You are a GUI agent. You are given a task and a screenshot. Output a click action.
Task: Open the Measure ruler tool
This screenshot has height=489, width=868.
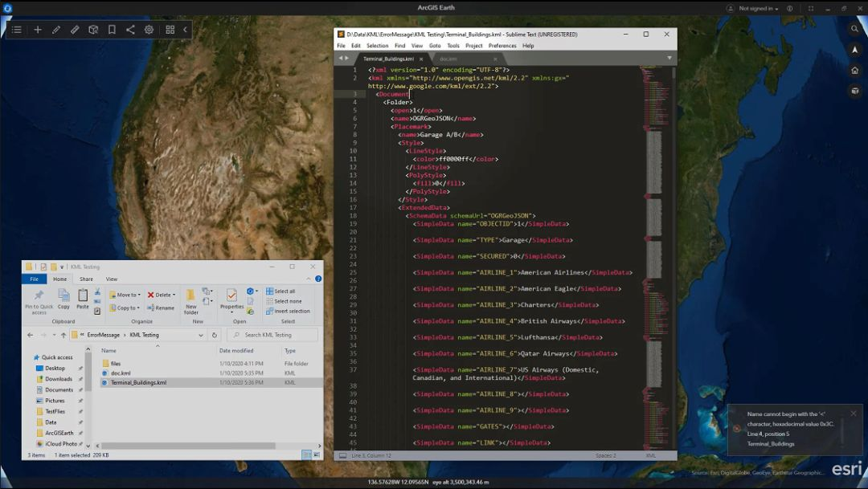point(75,30)
